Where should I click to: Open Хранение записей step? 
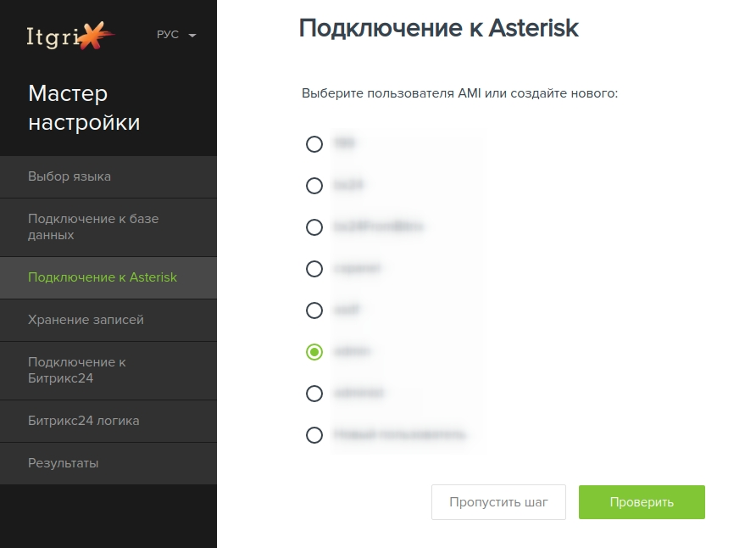(108, 320)
